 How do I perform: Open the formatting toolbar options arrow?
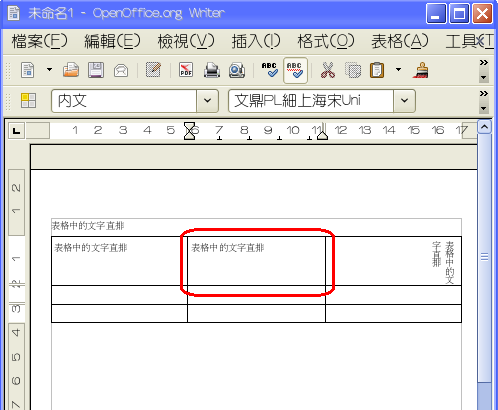[484, 108]
